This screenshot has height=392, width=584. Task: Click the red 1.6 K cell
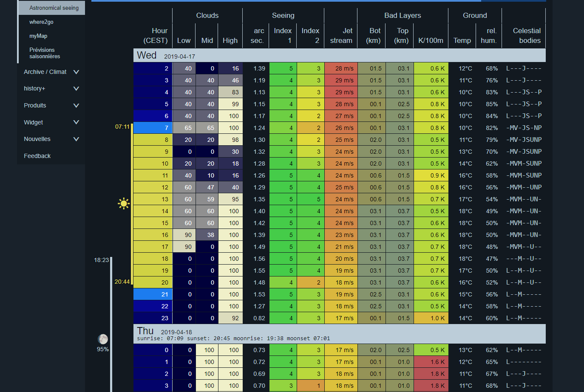pyautogui.click(x=431, y=362)
